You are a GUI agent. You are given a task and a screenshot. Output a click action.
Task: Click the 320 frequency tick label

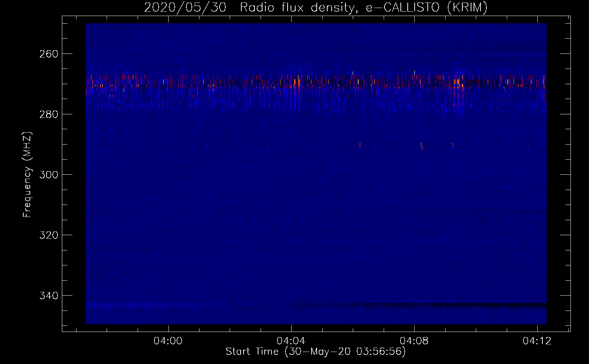click(x=48, y=235)
